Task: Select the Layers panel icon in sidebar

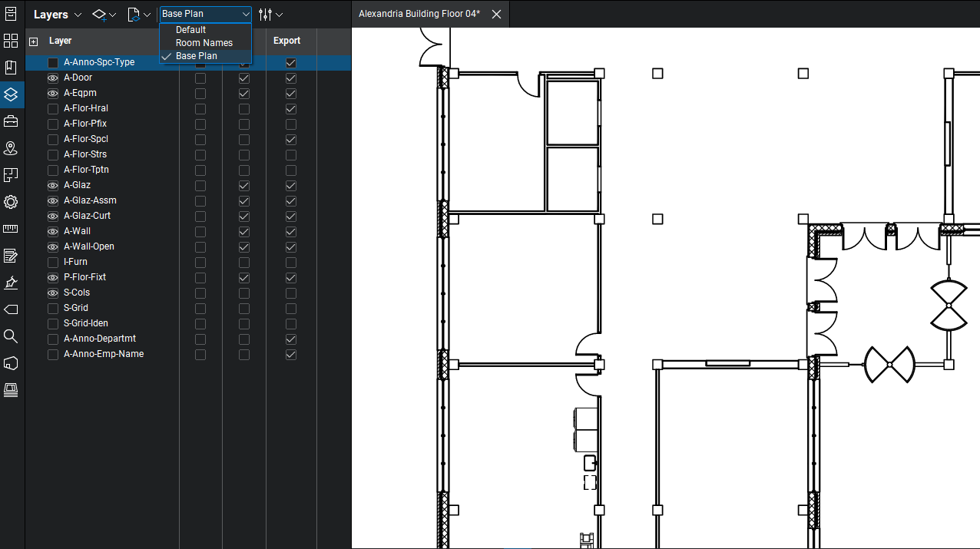Action: click(x=11, y=94)
